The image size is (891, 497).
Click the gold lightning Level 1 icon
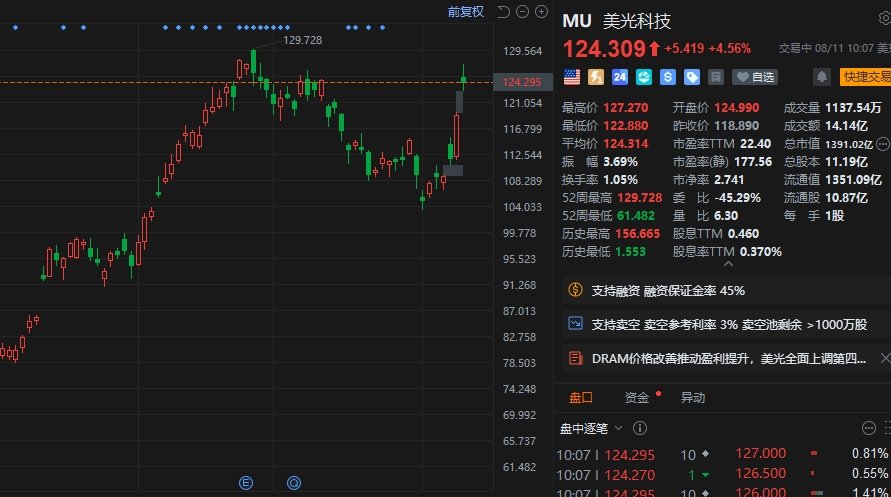(x=596, y=77)
